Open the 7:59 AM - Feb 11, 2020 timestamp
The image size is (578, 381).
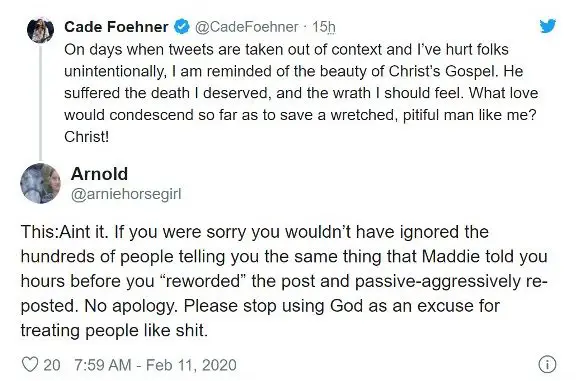pyautogui.click(x=155, y=365)
